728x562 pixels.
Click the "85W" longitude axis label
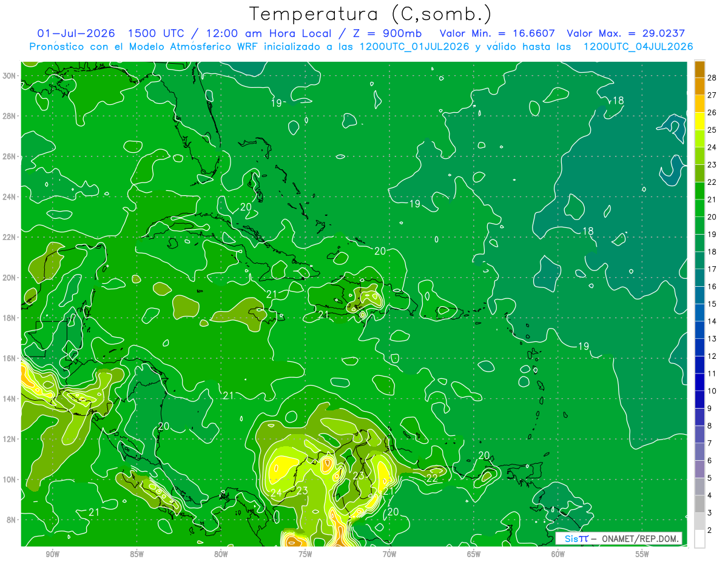click(x=136, y=554)
